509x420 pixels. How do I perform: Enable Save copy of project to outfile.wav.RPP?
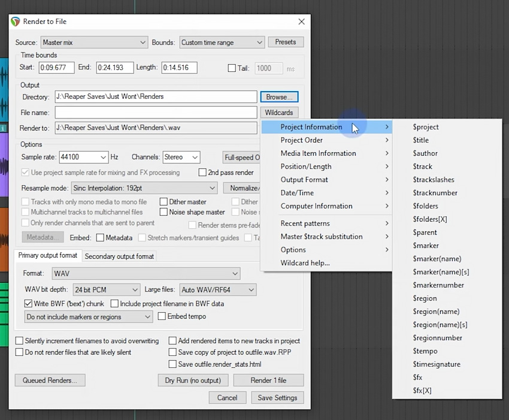click(172, 352)
